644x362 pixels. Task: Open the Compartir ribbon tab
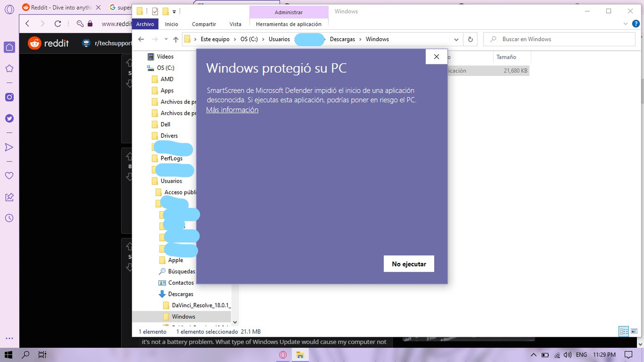(x=204, y=24)
